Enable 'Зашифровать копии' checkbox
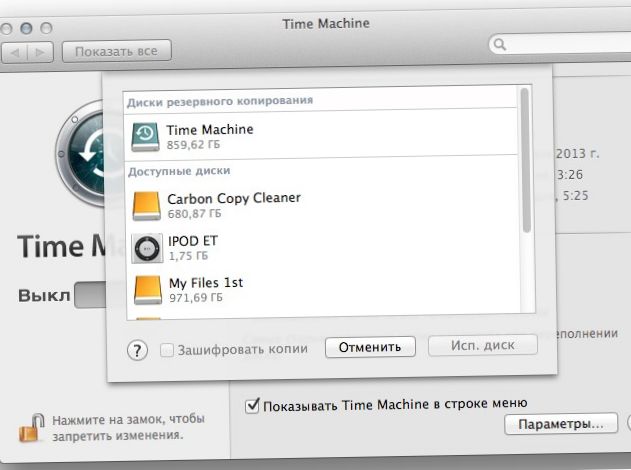Image resolution: width=631 pixels, height=470 pixels. (167, 350)
